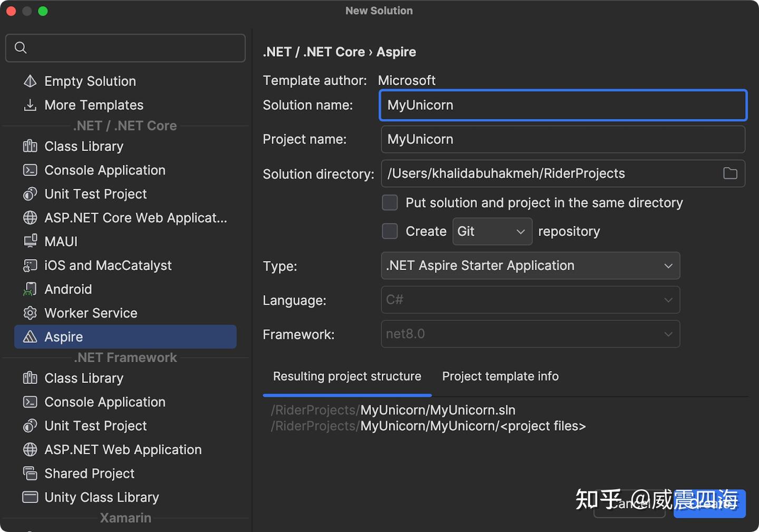Screen dimensions: 759x532
Task: Click inside the search templates field
Action: coord(125,47)
